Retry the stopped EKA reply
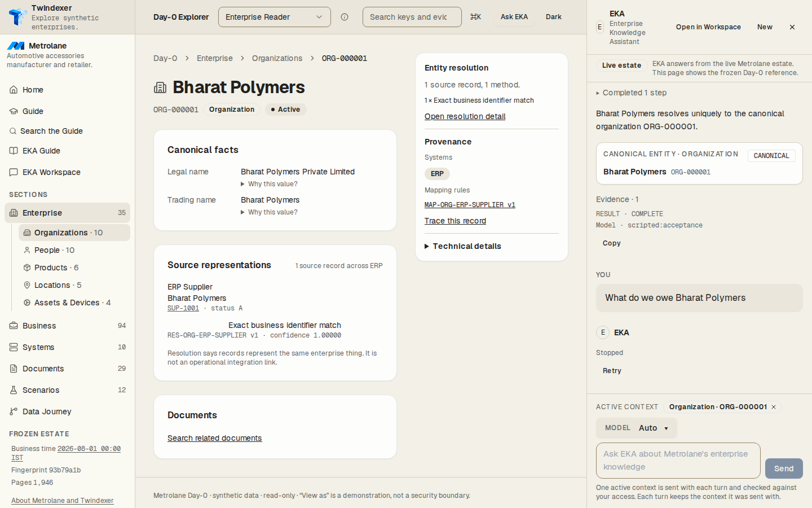The width and height of the screenshot is (812, 508). (x=612, y=371)
